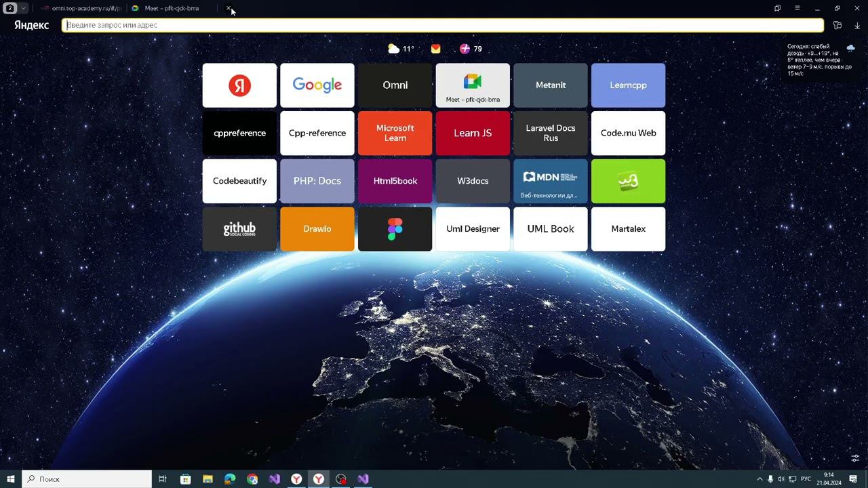Screen dimensions: 868x488
Task: Open the Html5book tile
Action: pyautogui.click(x=395, y=181)
